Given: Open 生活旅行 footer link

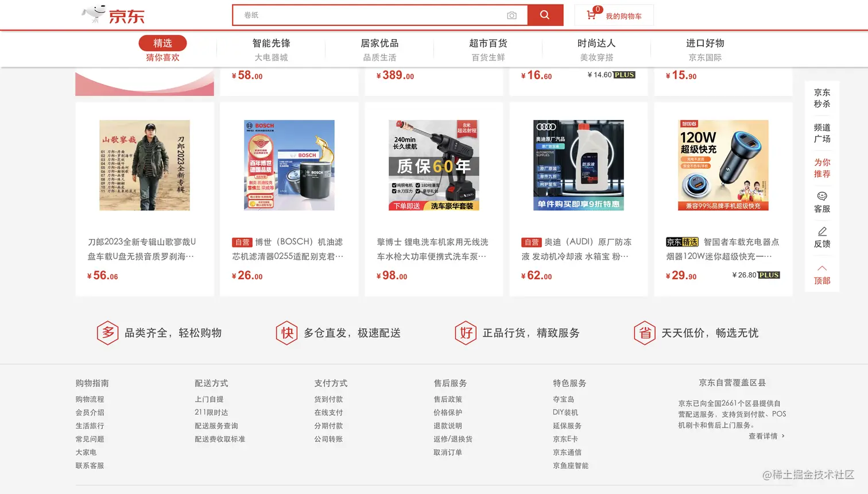Looking at the screenshot, I should point(90,426).
